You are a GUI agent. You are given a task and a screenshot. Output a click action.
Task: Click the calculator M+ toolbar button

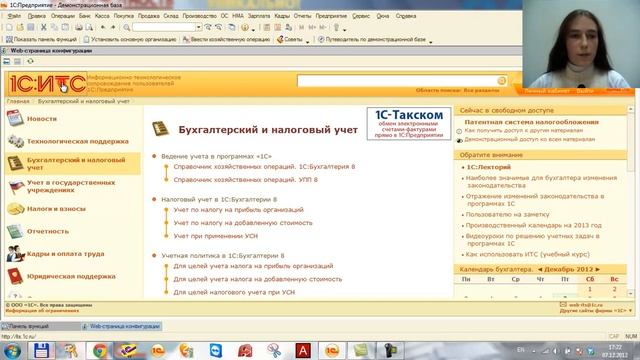click(x=312, y=27)
